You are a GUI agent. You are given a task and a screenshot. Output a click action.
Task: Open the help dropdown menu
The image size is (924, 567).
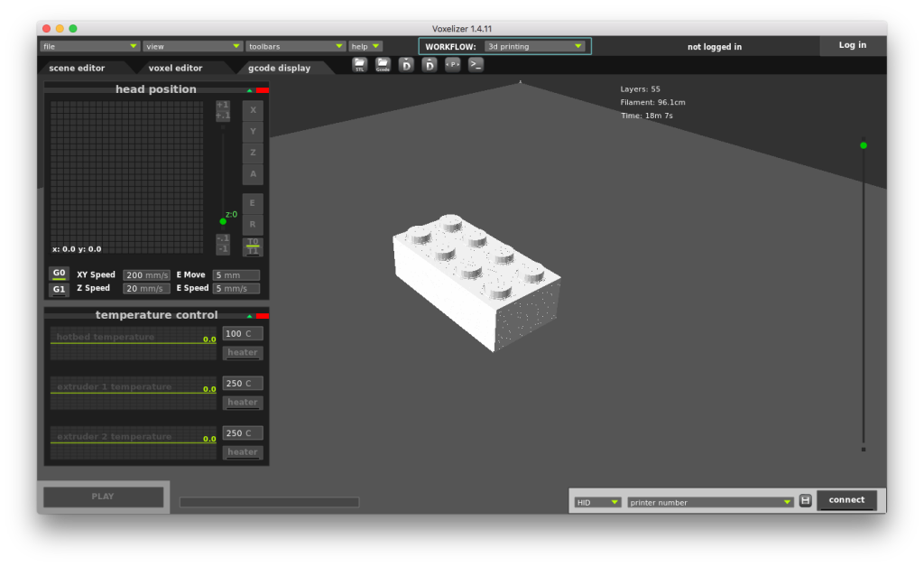365,46
